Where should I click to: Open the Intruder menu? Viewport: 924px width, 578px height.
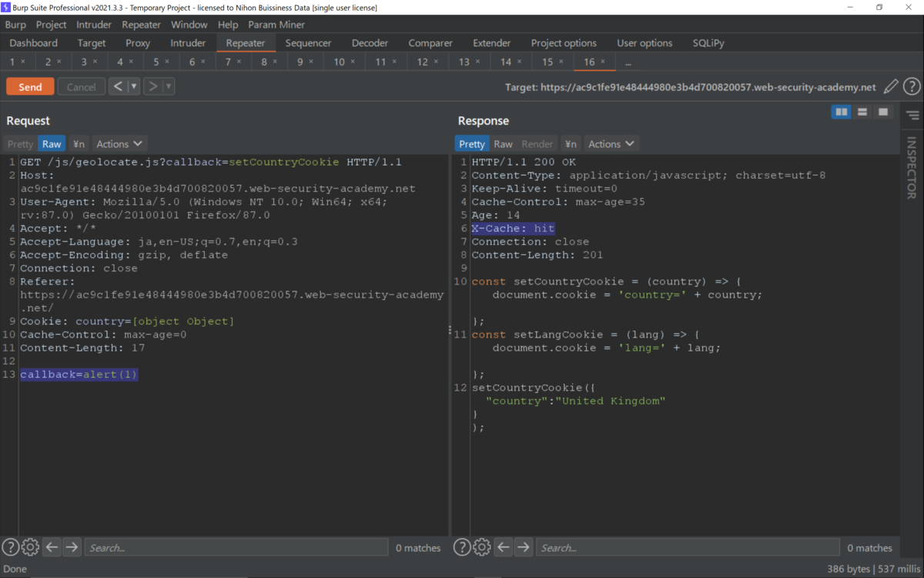[x=94, y=25]
